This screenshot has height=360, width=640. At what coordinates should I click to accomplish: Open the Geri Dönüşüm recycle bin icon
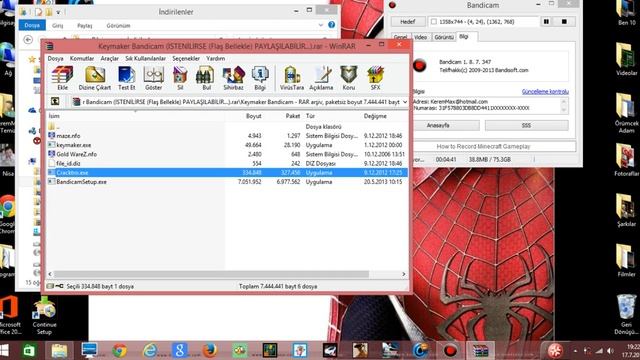pos(626,314)
